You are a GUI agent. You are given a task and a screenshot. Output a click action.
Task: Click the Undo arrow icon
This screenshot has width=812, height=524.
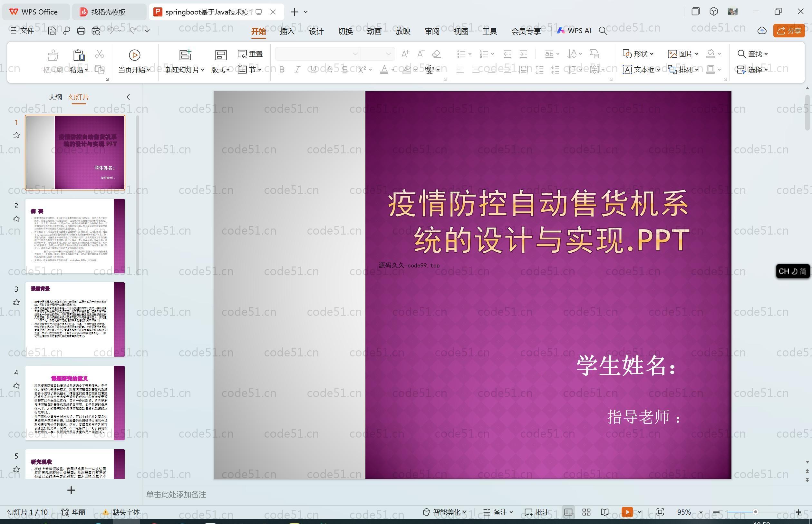pos(111,31)
